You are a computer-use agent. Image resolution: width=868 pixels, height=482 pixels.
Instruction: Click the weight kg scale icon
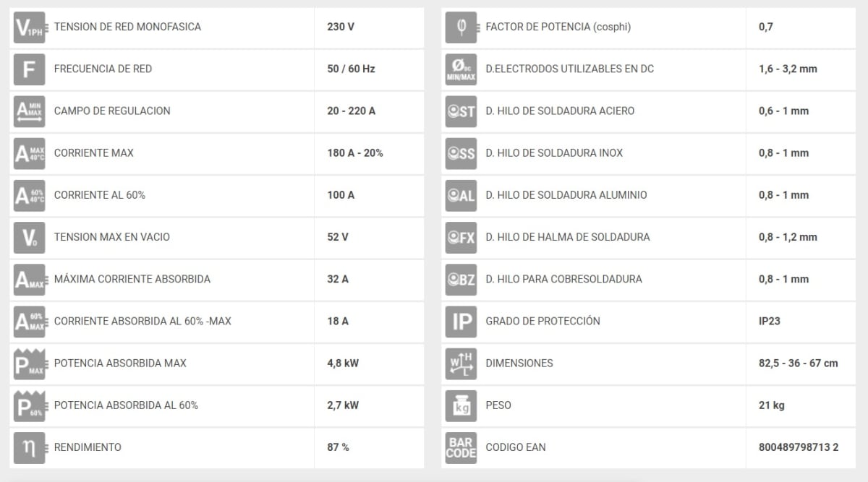coord(461,405)
